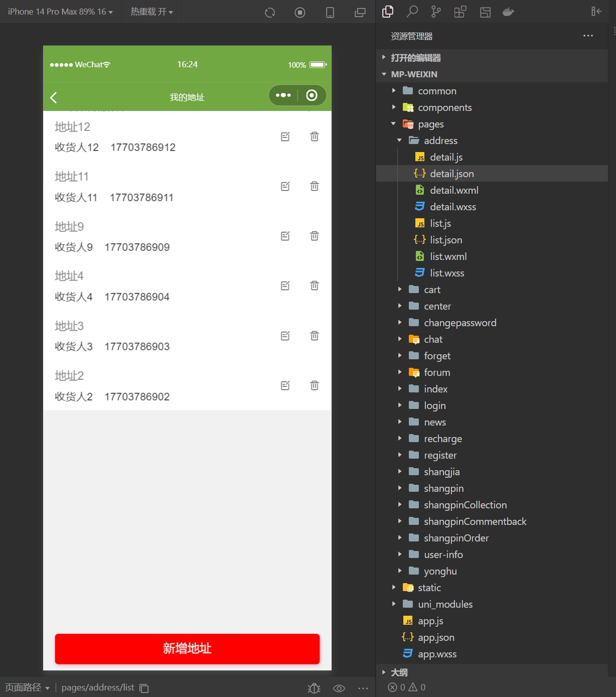Open the Source Control branch icon
The width and height of the screenshot is (616, 697).
click(436, 12)
